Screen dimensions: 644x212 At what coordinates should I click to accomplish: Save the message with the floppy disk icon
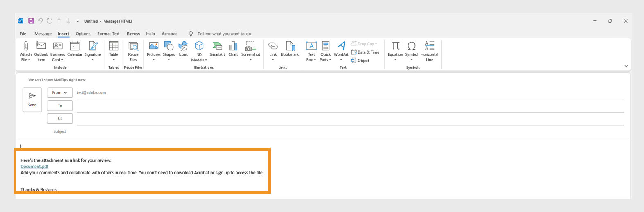(31, 21)
